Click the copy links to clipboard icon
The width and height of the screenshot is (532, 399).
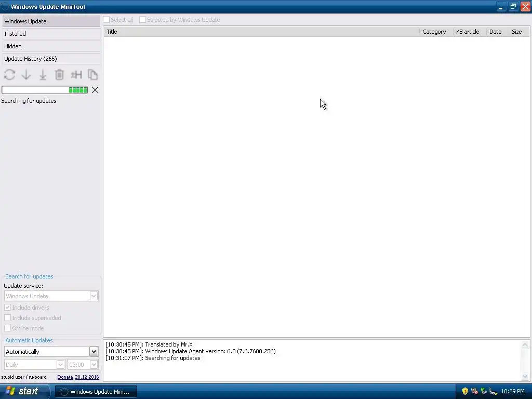tap(92, 75)
